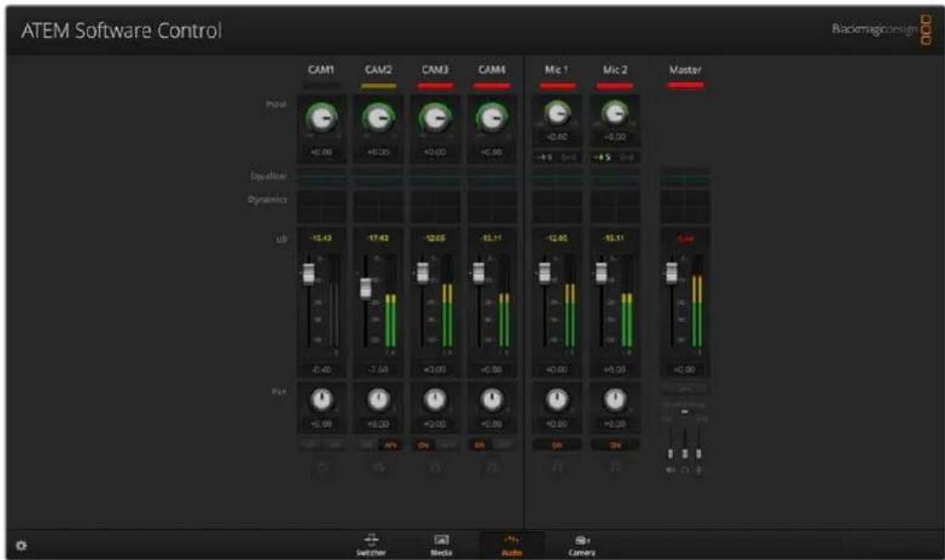
Task: Click the Mic 2 channel fader handle
Action: pyautogui.click(x=601, y=273)
